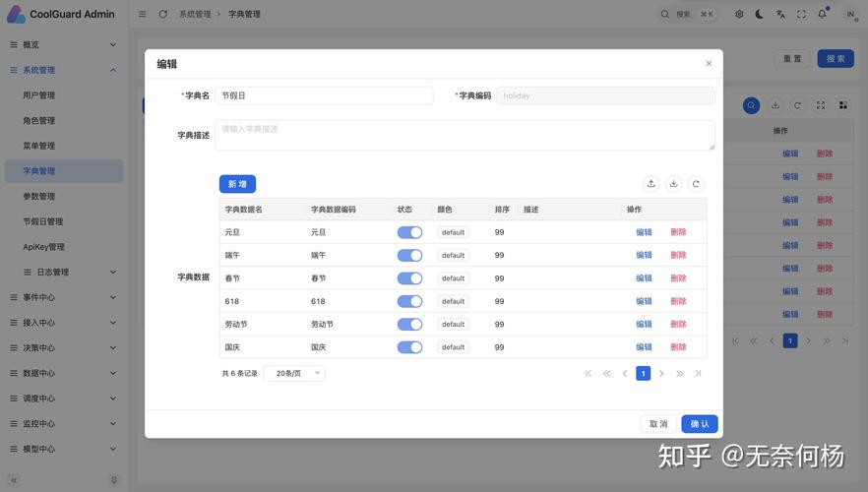Viewport: 868px width, 492px height.
Task: Open the 20条/页 page size dropdown
Action: click(294, 374)
